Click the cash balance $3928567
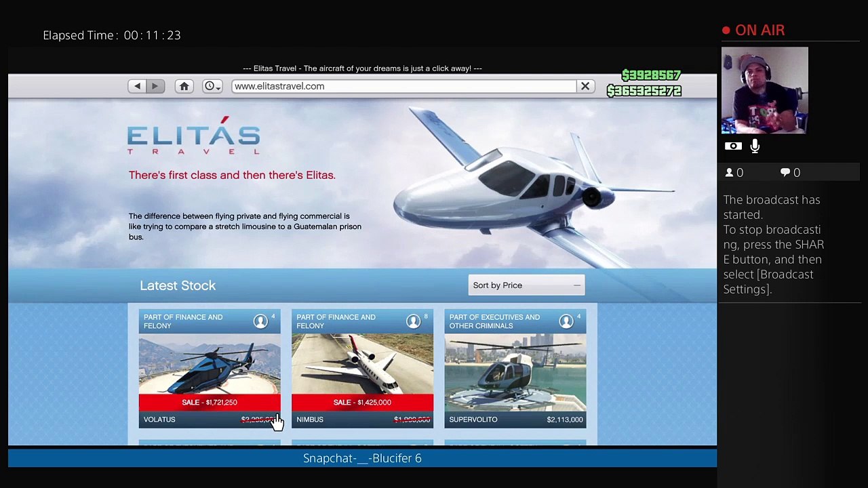Screen dimensions: 868x488 651,75
